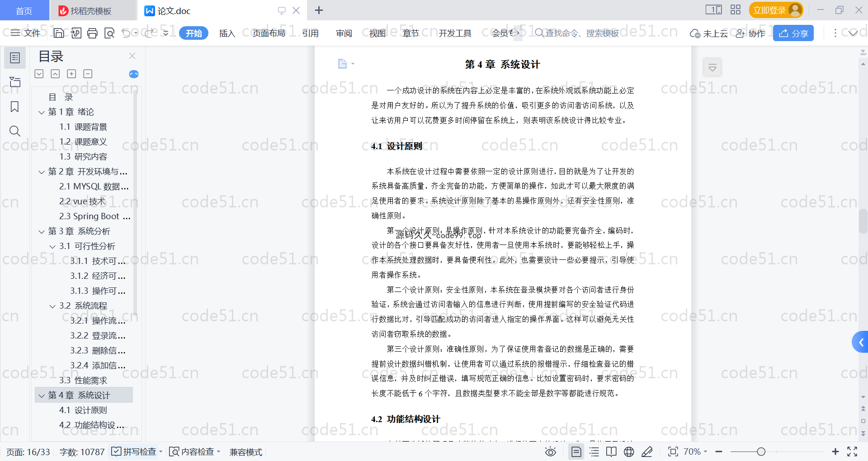The image size is (868, 461).
Task: Collapse 第3章 系统分析 in outline tree
Action: pyautogui.click(x=42, y=232)
